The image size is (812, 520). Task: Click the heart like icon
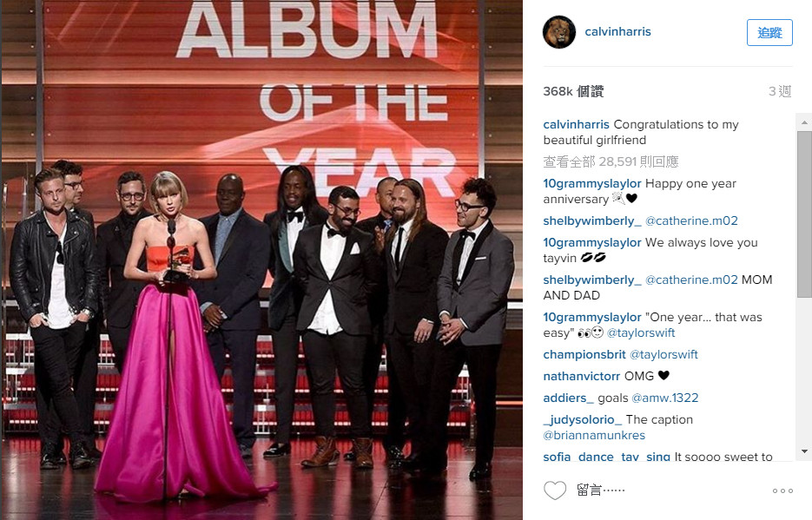pyautogui.click(x=555, y=490)
